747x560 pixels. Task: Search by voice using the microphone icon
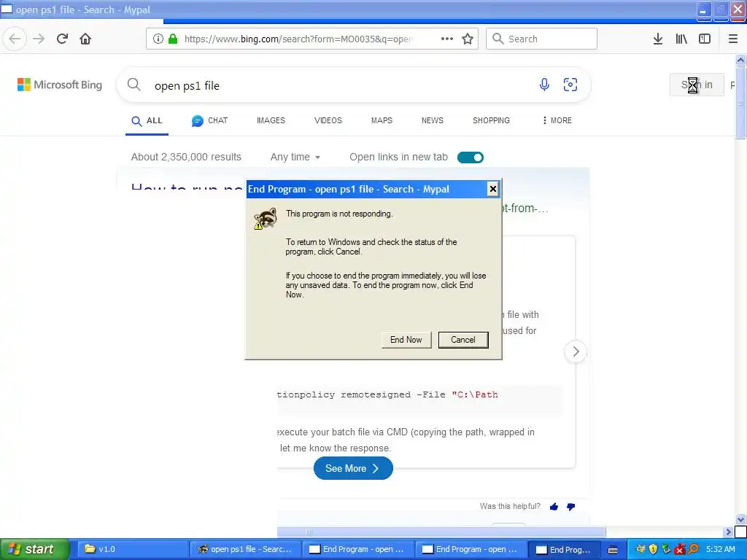click(544, 85)
